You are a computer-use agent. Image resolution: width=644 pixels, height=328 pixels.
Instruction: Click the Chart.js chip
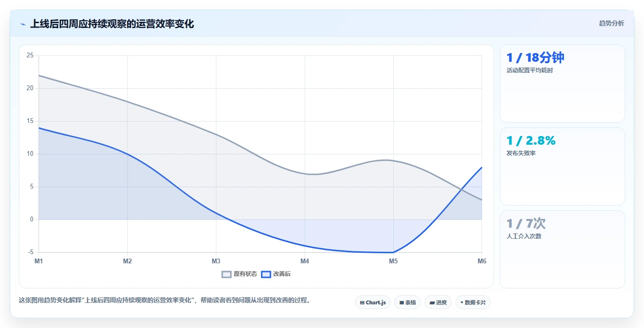[x=373, y=302]
